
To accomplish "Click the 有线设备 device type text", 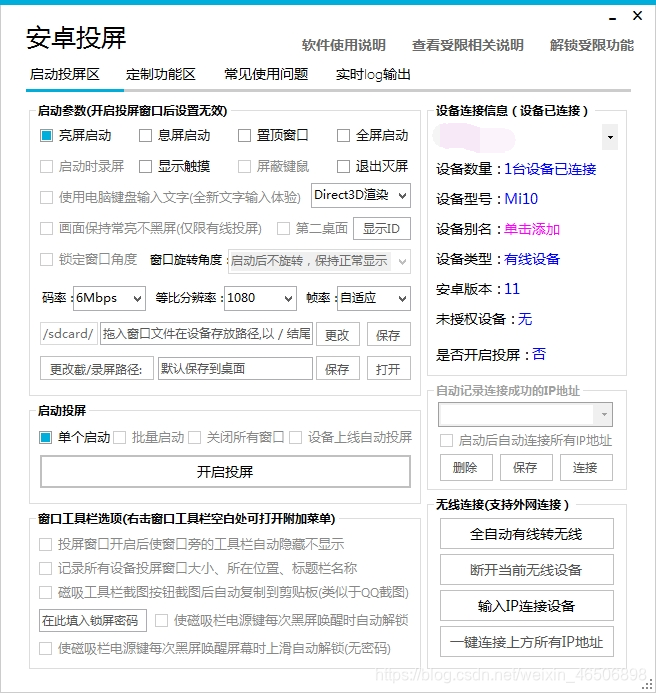I will click(x=532, y=259).
